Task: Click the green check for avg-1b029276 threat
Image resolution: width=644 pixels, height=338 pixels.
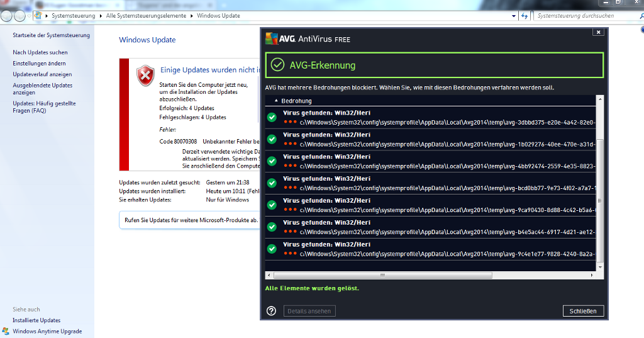Action: 272,139
